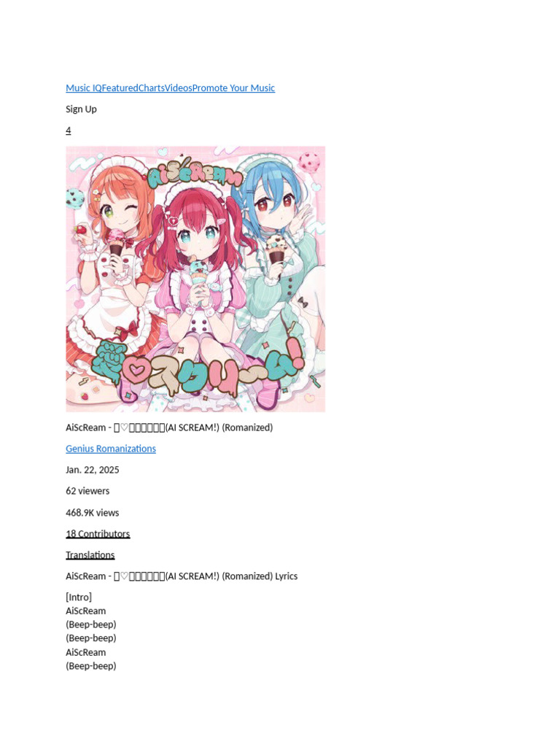
Task: Click the Jan. 22, 2025 release date
Action: click(93, 471)
